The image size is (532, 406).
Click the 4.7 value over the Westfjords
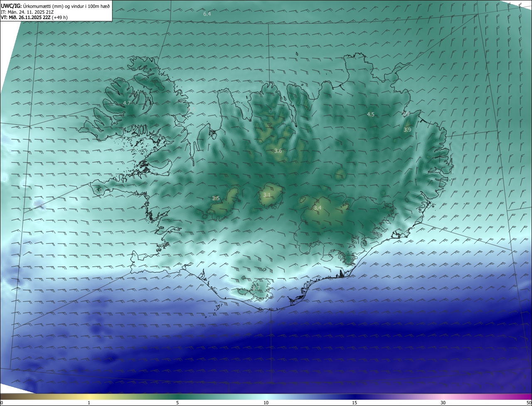(127, 103)
